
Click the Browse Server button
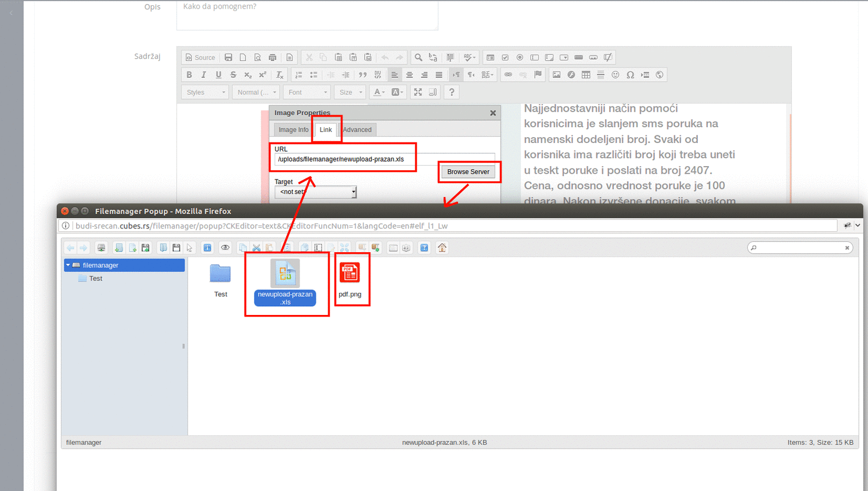468,172
